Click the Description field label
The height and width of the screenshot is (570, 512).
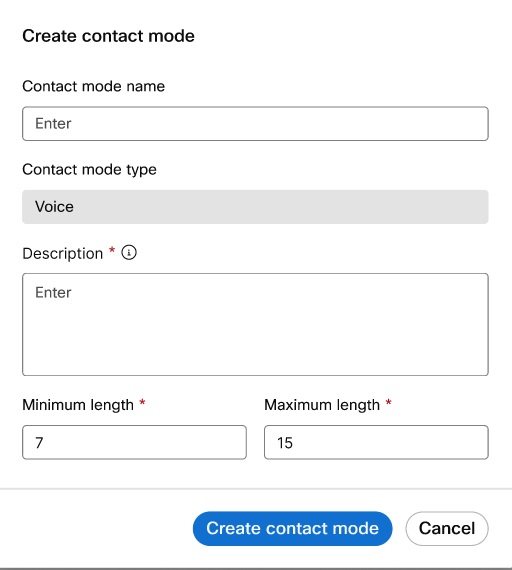click(x=63, y=254)
